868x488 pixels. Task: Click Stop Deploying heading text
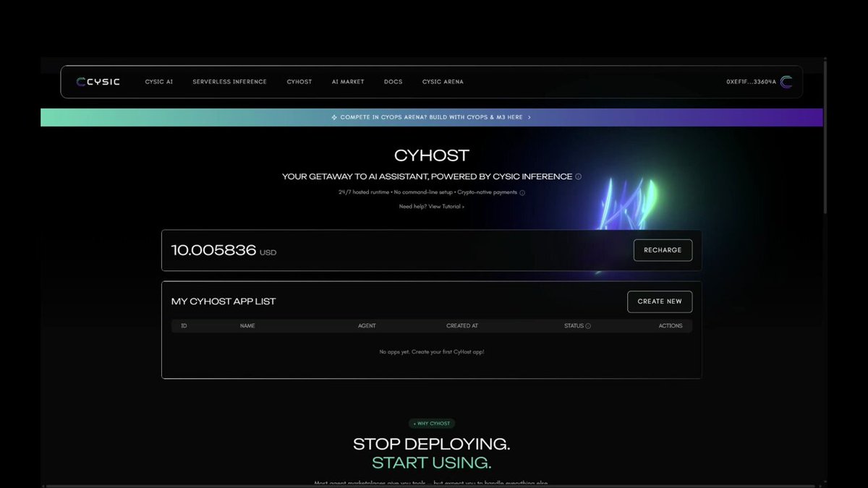[432, 444]
